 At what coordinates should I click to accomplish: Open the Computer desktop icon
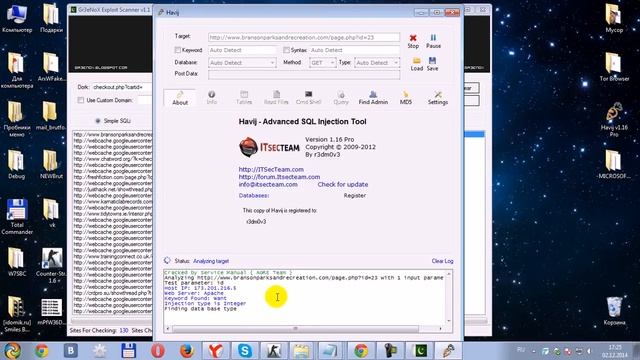tap(17, 19)
